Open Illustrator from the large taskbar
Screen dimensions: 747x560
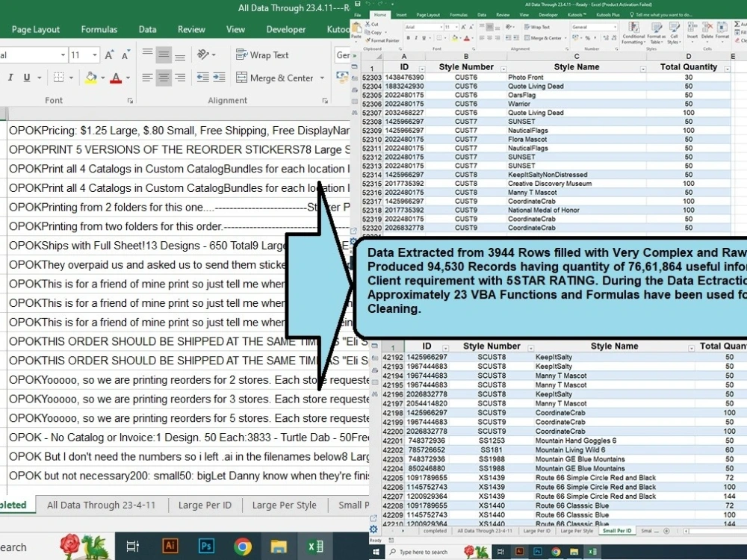coord(170,546)
